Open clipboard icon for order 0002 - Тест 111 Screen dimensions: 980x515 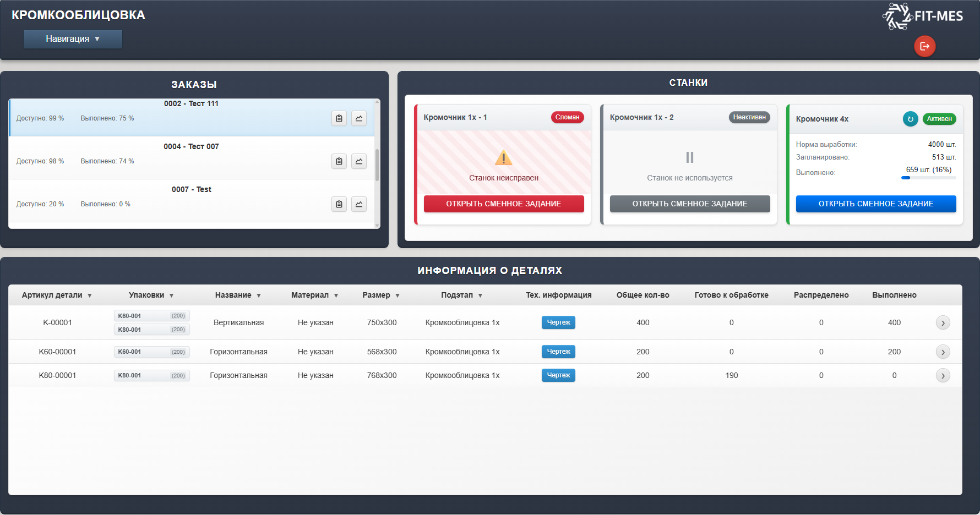[339, 118]
